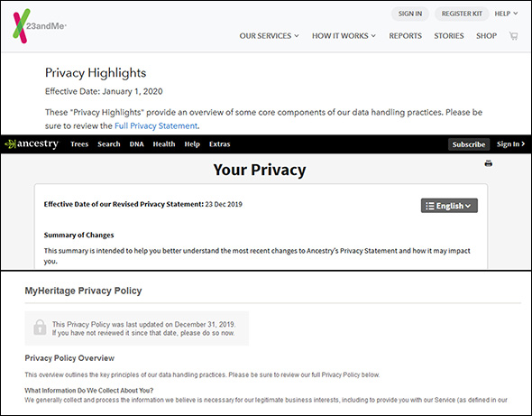Image resolution: width=532 pixels, height=416 pixels.
Task: Open the DNA menu on Ancestry
Action: (136, 144)
